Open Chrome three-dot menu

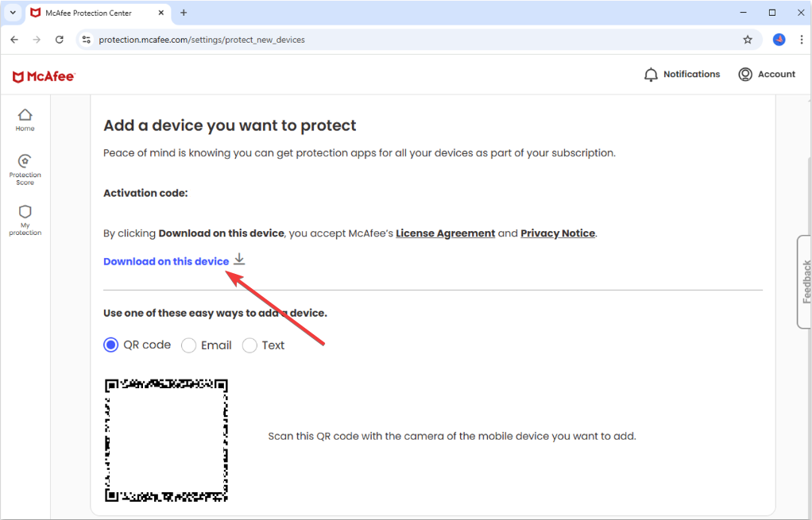pyautogui.click(x=801, y=40)
